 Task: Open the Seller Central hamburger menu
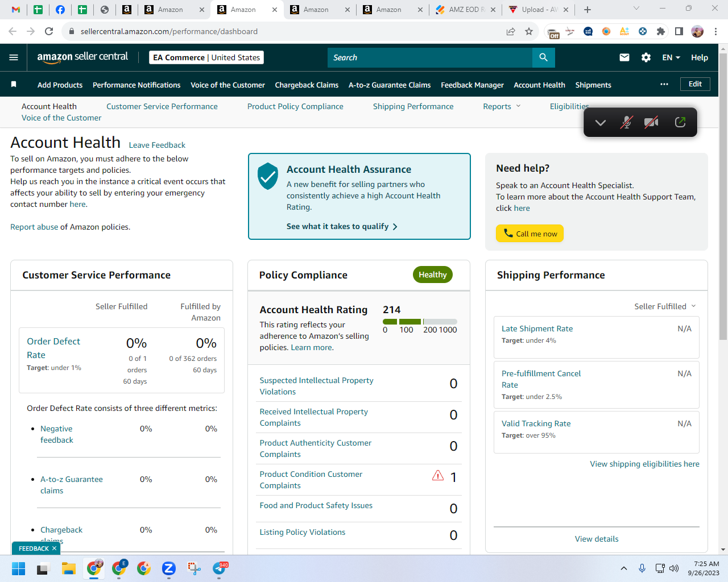(x=14, y=57)
